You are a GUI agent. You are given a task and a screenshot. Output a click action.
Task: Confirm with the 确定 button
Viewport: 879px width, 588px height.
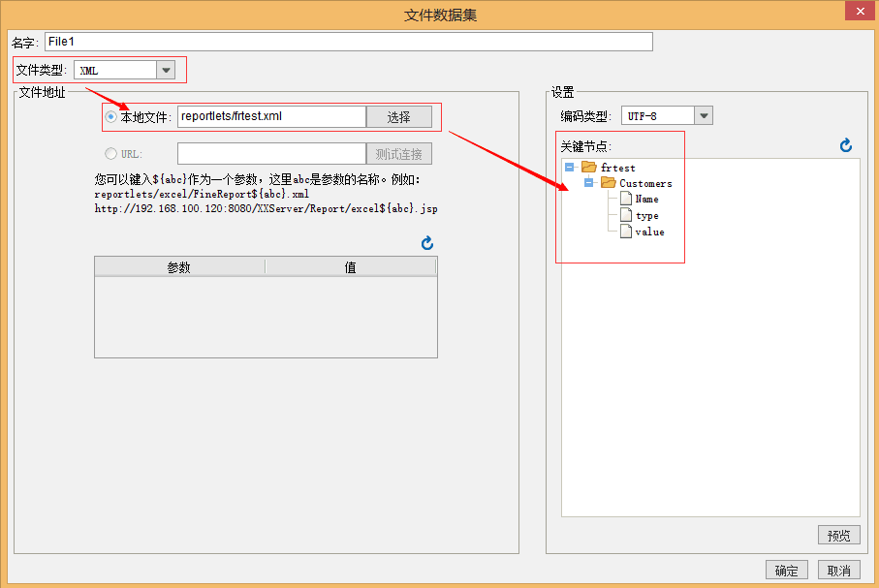[x=786, y=571]
